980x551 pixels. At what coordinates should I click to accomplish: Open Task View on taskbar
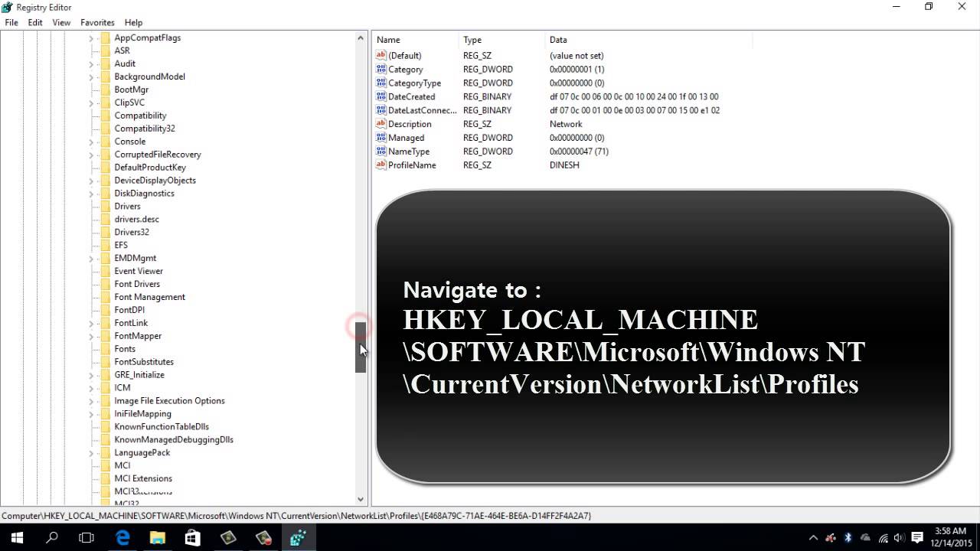coord(87,538)
